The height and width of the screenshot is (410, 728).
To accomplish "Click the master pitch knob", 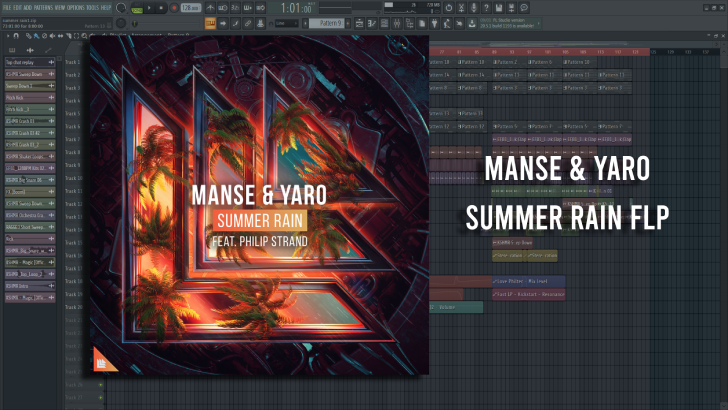I will pos(121,23).
